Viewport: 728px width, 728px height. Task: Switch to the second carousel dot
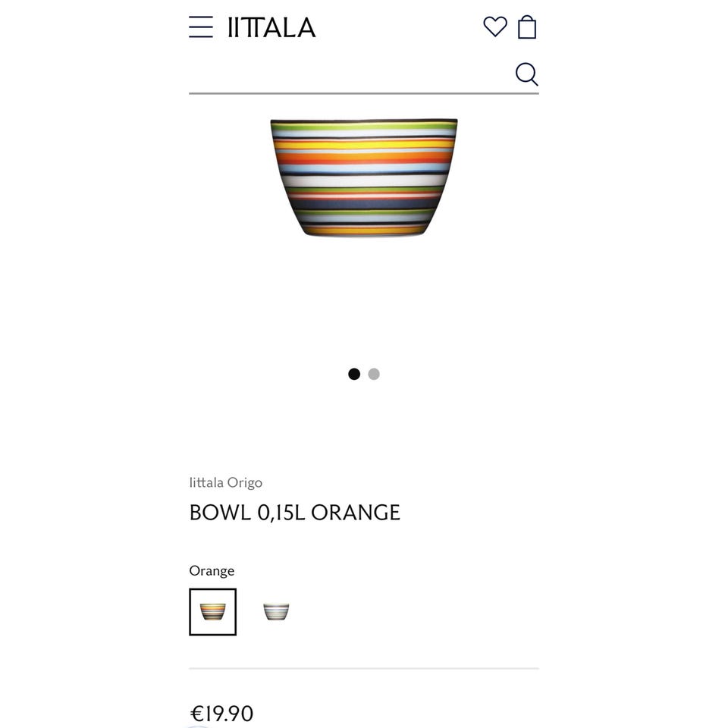coord(374,374)
